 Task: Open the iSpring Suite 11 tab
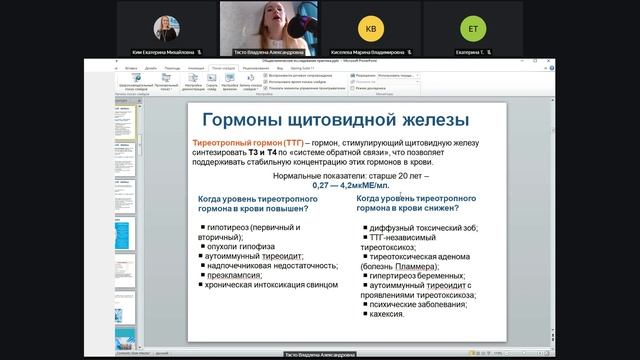pos(302,68)
